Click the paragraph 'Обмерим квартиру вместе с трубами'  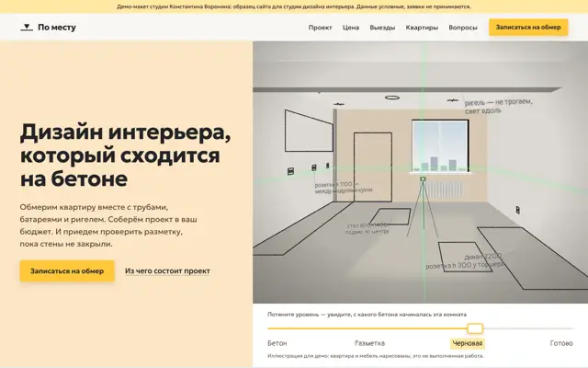[108, 225]
